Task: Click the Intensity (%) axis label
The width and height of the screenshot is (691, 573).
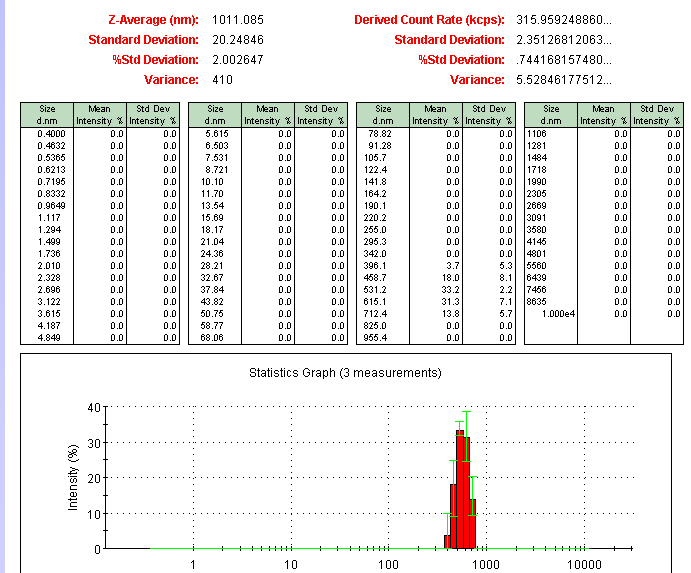Action: (73, 477)
